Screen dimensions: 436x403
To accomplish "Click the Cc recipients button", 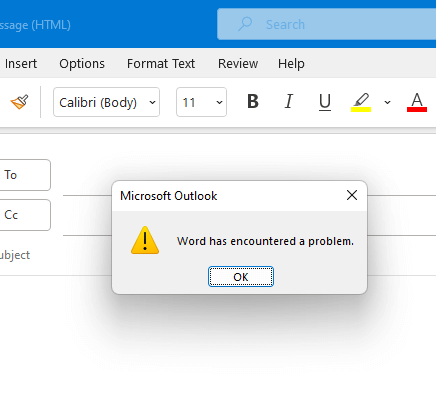I will (x=24, y=215).
